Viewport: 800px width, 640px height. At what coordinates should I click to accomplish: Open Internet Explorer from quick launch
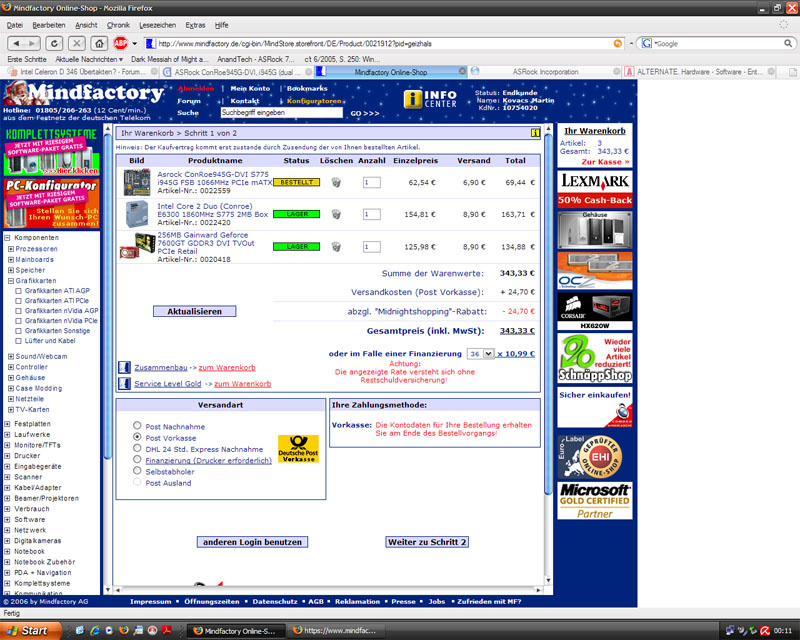[x=95, y=630]
